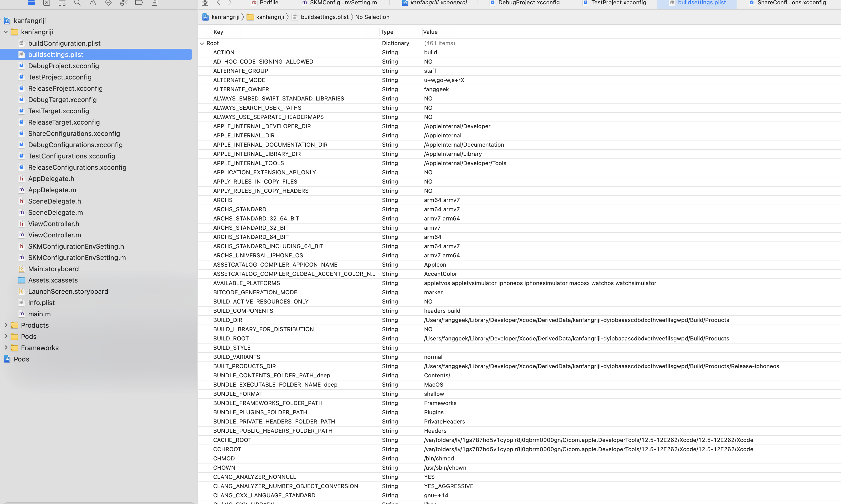Image resolution: width=841 pixels, height=504 pixels.
Task: Select the BUILD_DIR value path
Action: (x=576, y=320)
